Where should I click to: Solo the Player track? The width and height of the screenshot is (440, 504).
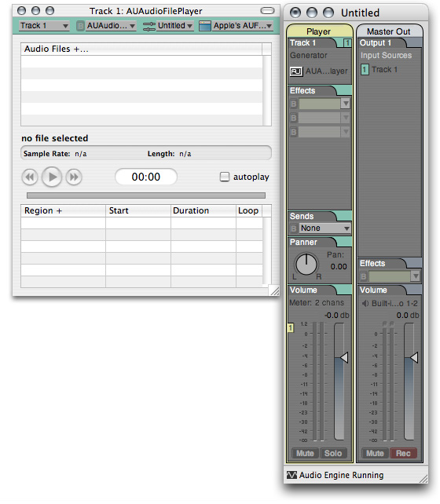point(333,453)
